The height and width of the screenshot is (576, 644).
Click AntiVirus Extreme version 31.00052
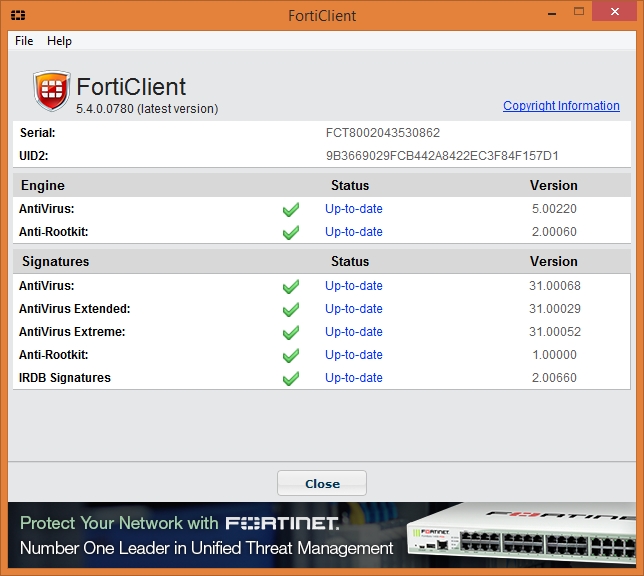(554, 332)
